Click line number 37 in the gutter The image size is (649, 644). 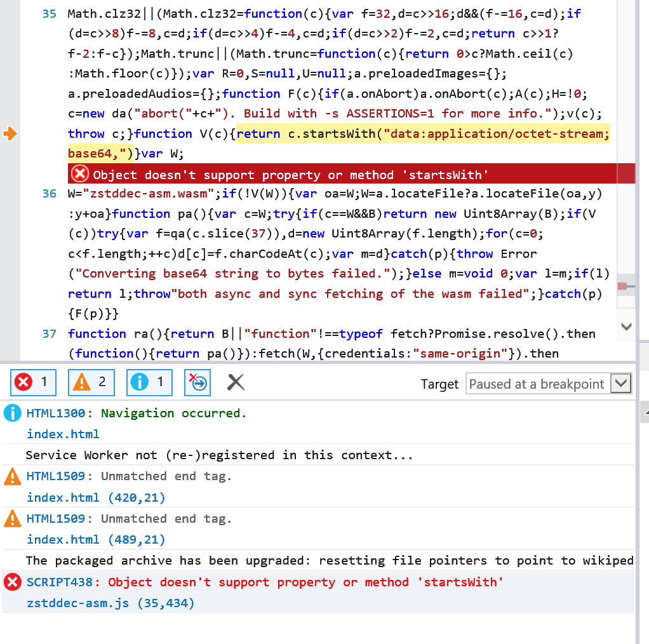[x=50, y=334]
